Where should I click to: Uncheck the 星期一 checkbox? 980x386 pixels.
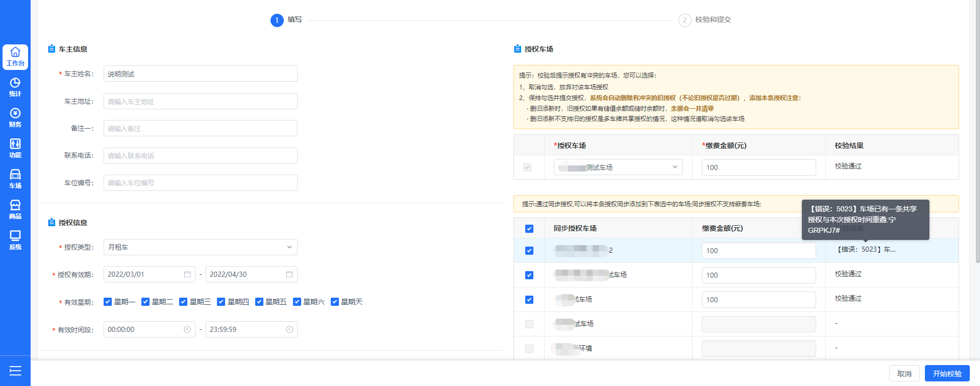pyautogui.click(x=108, y=302)
